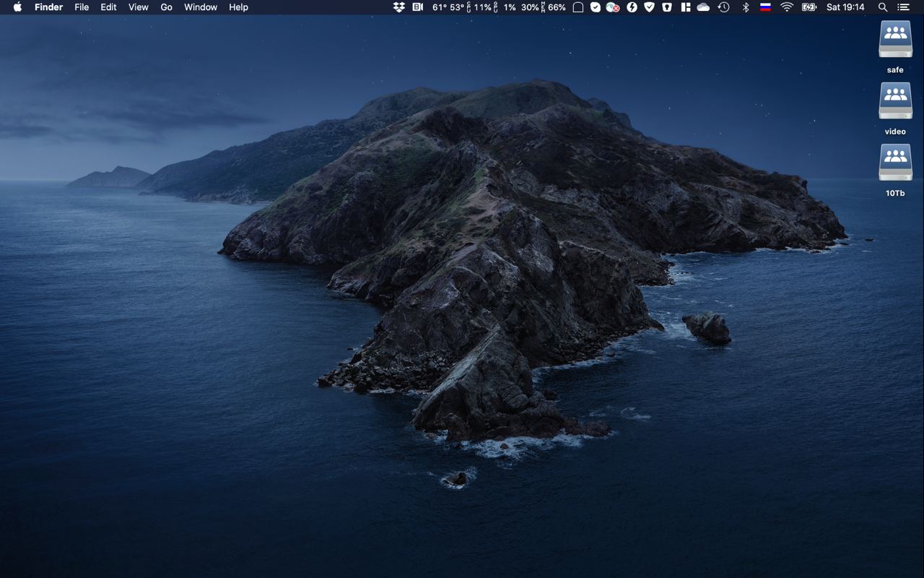The image size is (924, 578).
Task: Click the shield with checkmark menu bar icon
Action: (x=649, y=7)
